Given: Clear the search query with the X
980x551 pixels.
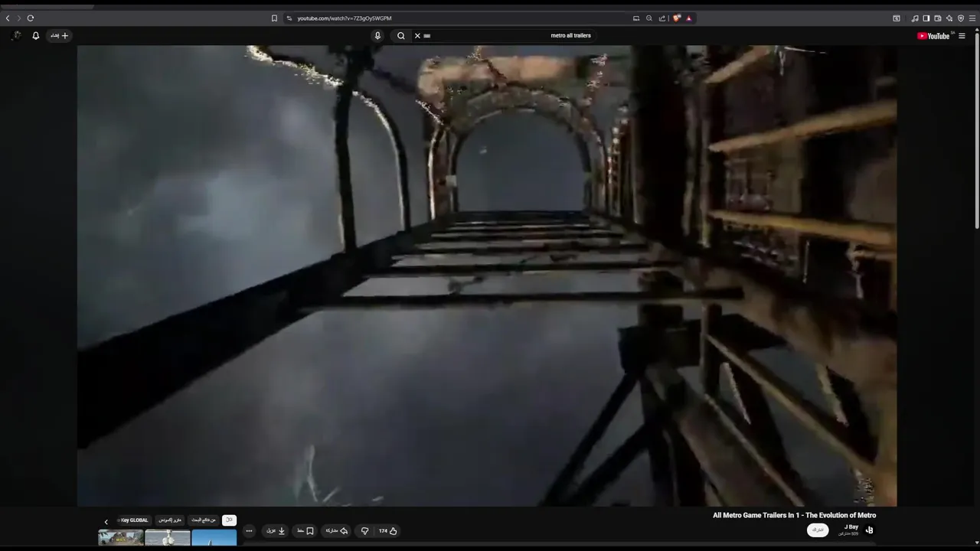Looking at the screenshot, I should click(417, 35).
